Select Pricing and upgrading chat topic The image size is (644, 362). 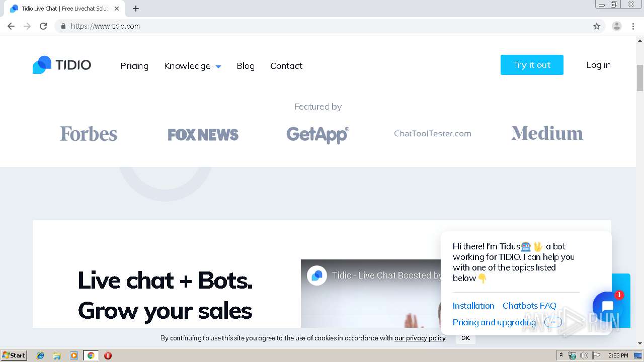(x=494, y=322)
